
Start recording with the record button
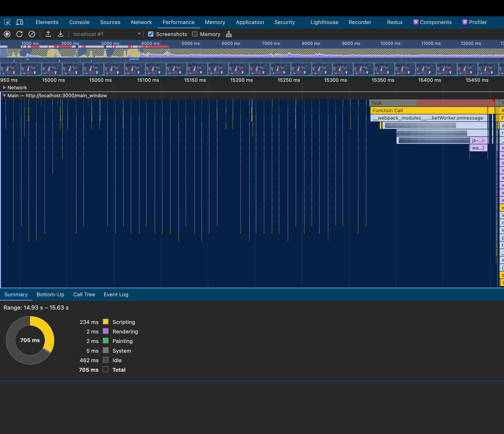click(7, 34)
